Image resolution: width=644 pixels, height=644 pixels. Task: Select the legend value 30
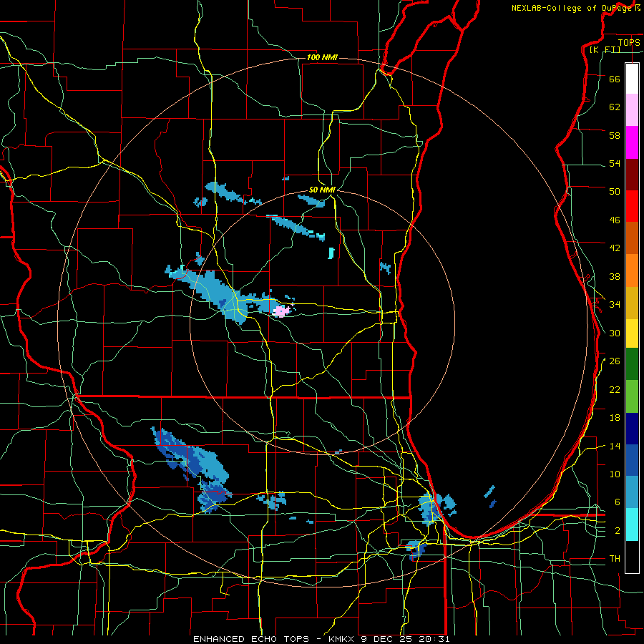click(x=615, y=333)
